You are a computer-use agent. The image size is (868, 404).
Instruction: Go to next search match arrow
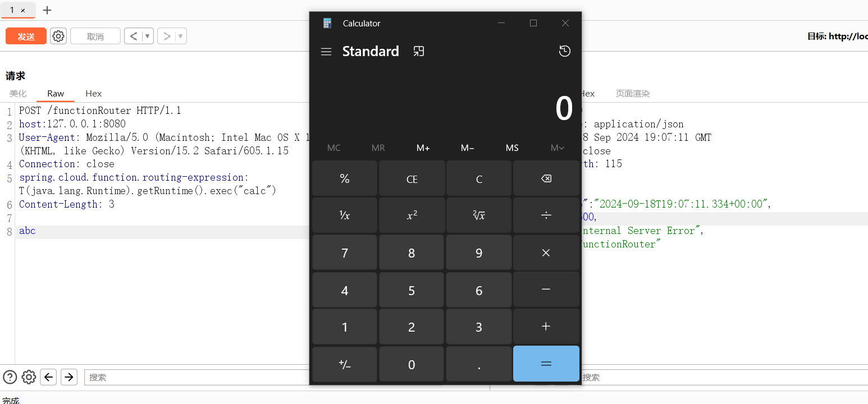pyautogui.click(x=69, y=377)
